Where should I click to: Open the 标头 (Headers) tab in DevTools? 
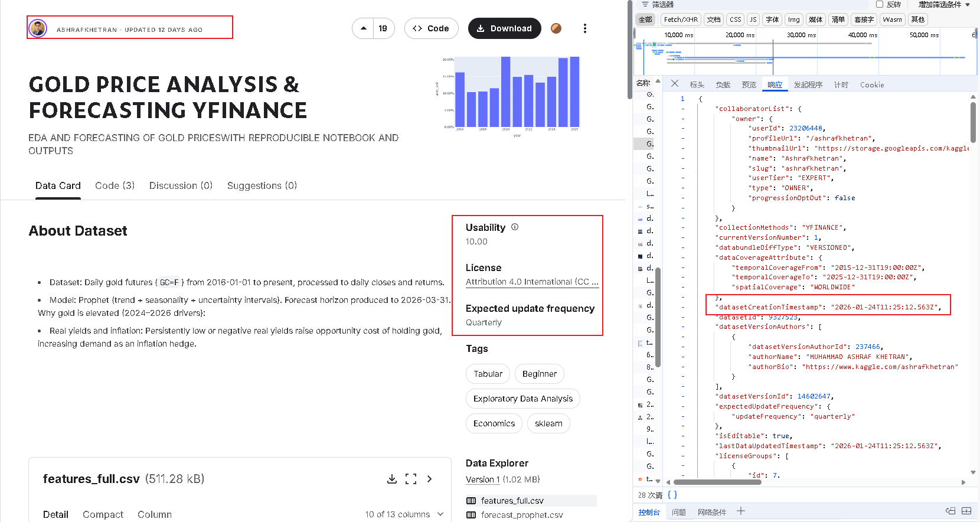(697, 85)
